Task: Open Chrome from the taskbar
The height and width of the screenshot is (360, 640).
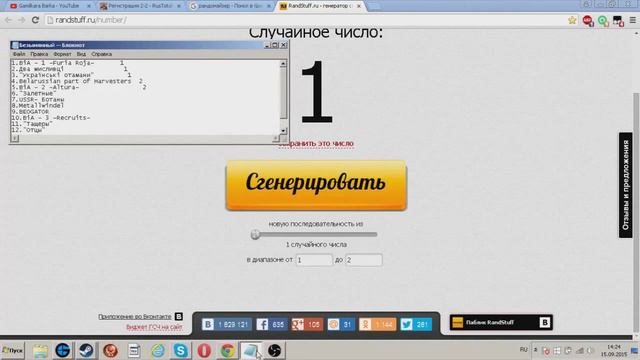Action: 227,351
